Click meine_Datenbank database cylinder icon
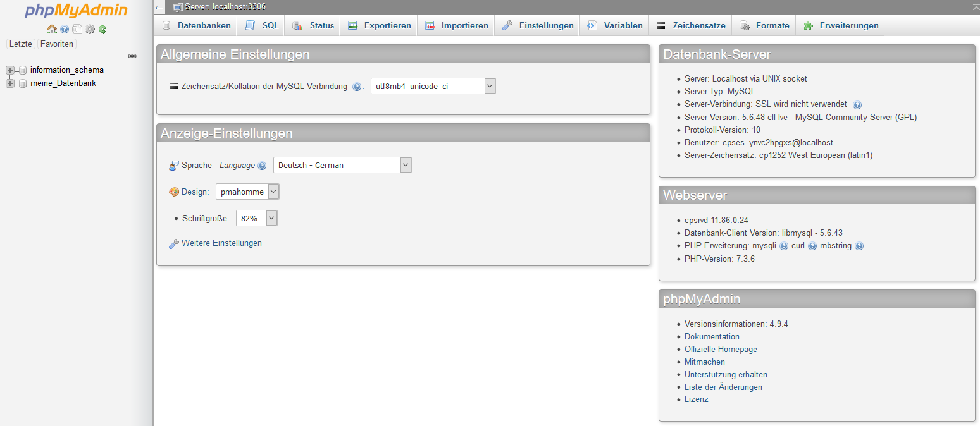The height and width of the screenshot is (426, 980). [23, 83]
